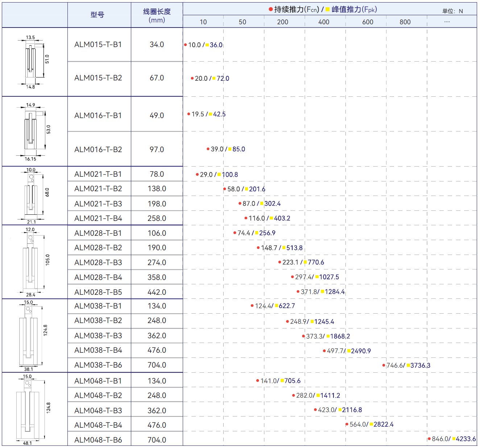Image resolution: width=480 pixels, height=448 pixels.
Task: Select the ALM038-T-B6 model cell
Action: 98,365
